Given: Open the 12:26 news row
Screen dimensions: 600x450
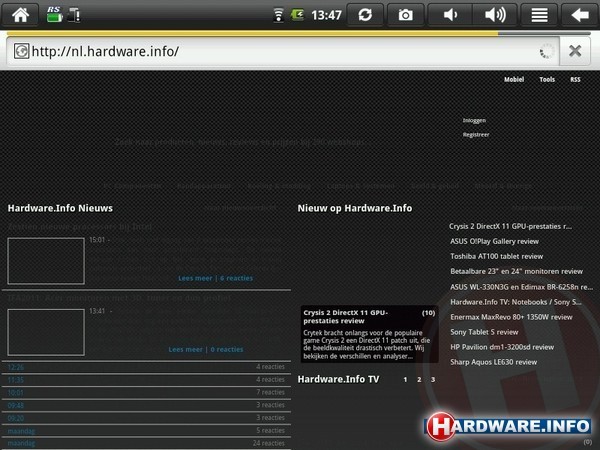Looking at the screenshot, I should pyautogui.click(x=146, y=367).
